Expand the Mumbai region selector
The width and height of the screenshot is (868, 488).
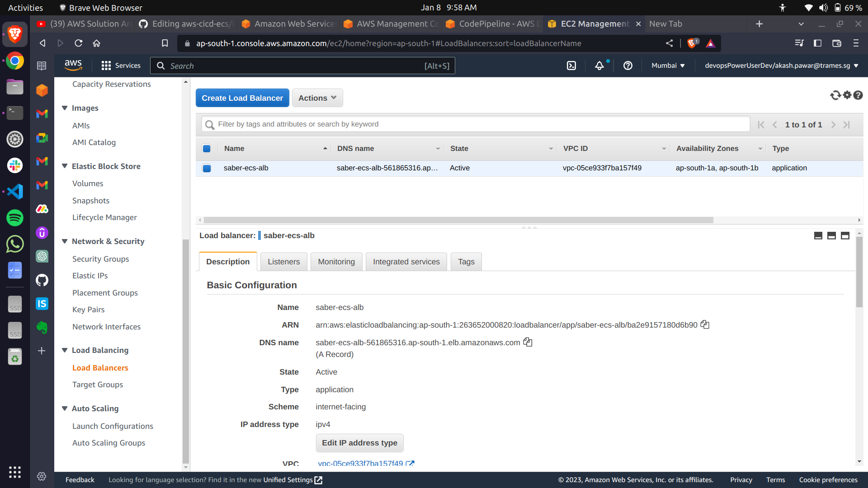[x=668, y=66]
